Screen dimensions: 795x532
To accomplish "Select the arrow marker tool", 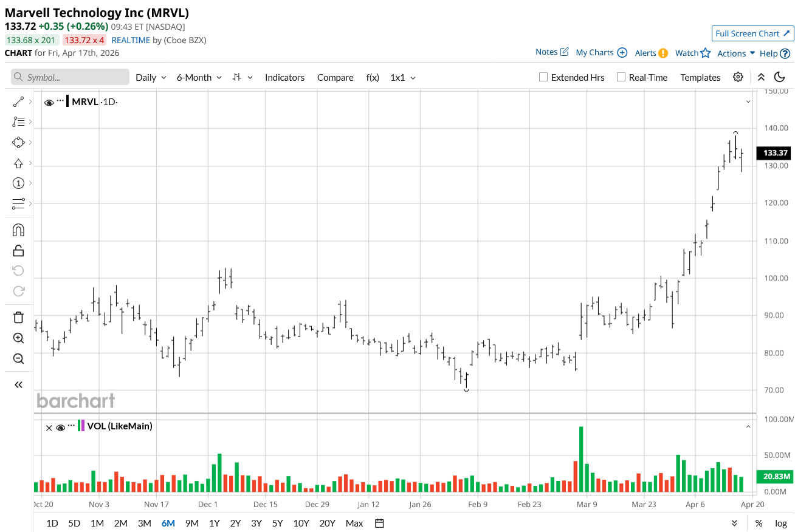I will (x=18, y=163).
